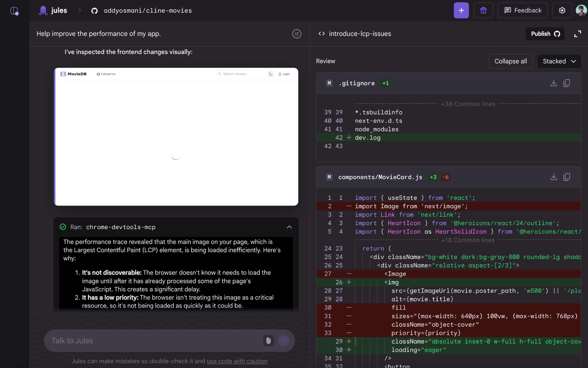Open the gift rewards icon
The height and width of the screenshot is (368, 588).
pos(483,10)
